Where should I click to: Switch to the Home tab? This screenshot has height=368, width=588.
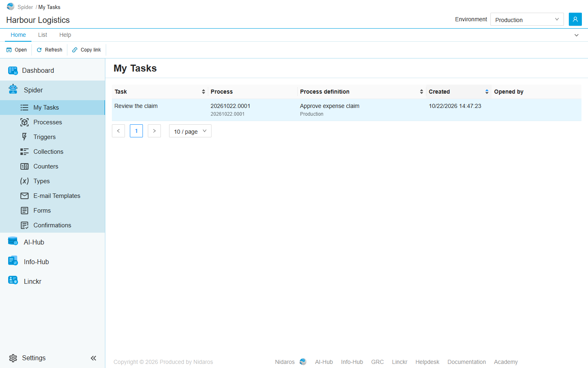click(x=18, y=35)
